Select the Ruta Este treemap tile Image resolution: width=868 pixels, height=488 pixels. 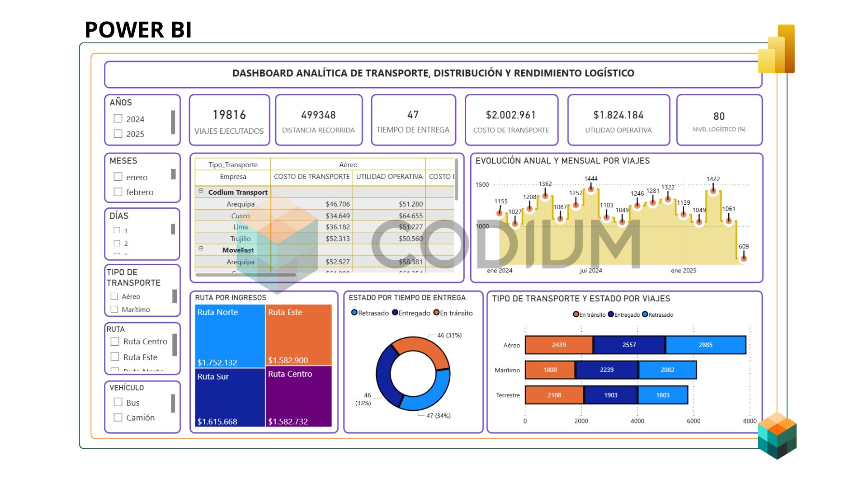click(x=299, y=335)
